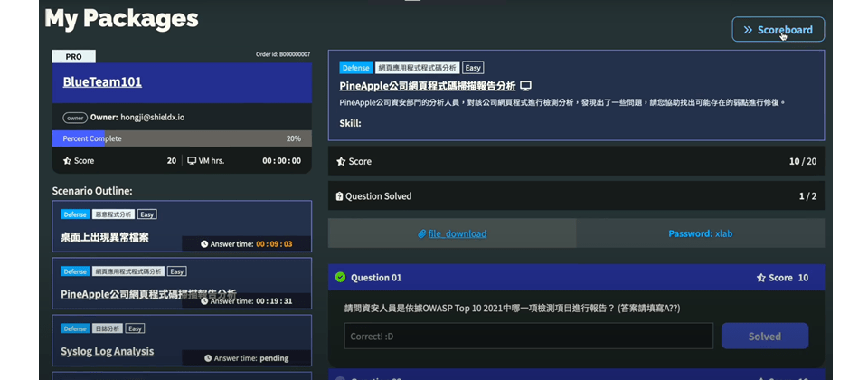Click the paperclip icon beside file_download
Viewport: 868px width, 380px height.
421,233
